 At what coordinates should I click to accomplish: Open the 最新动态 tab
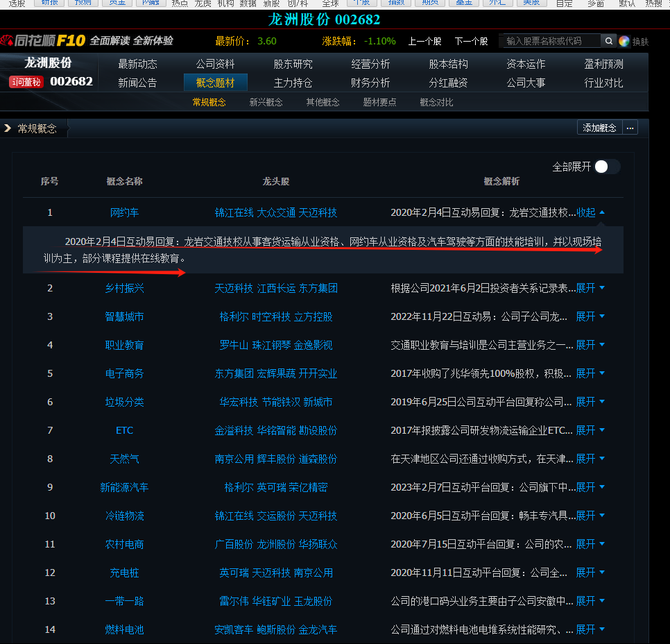tap(137, 64)
